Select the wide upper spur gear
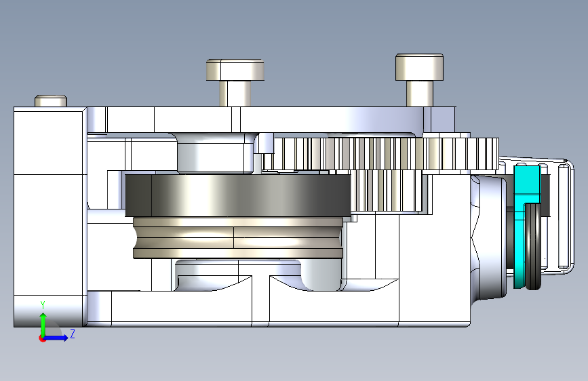 (x=380, y=154)
